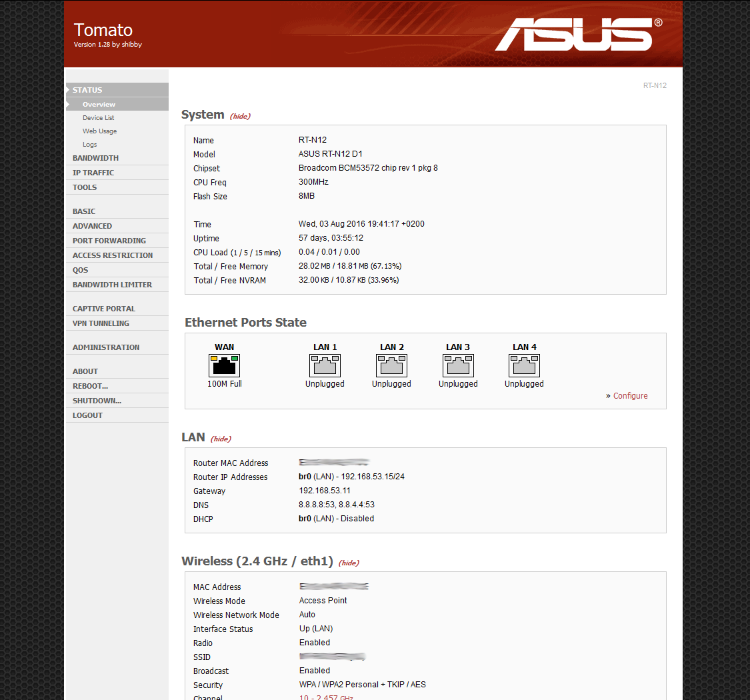
Task: Click the free memory value 28.02 MB
Action: pyautogui.click(x=350, y=266)
